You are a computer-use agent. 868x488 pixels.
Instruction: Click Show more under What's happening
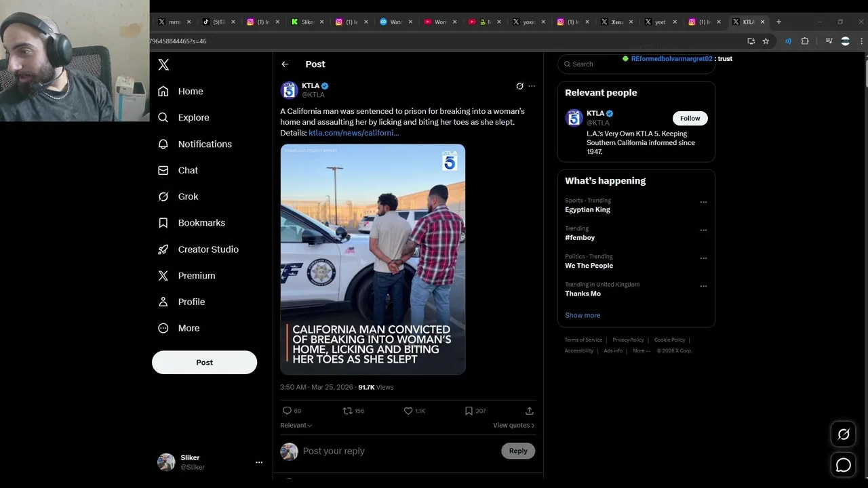583,315
